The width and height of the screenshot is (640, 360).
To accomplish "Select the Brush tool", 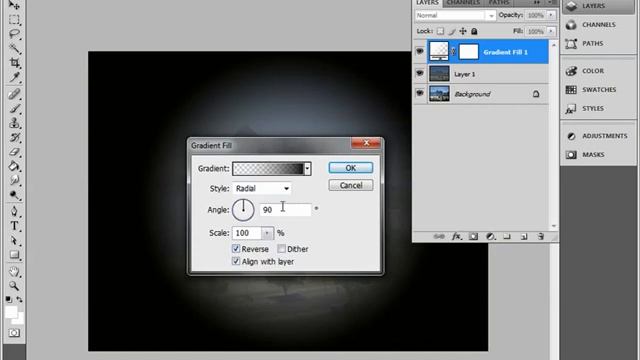I will [14, 109].
